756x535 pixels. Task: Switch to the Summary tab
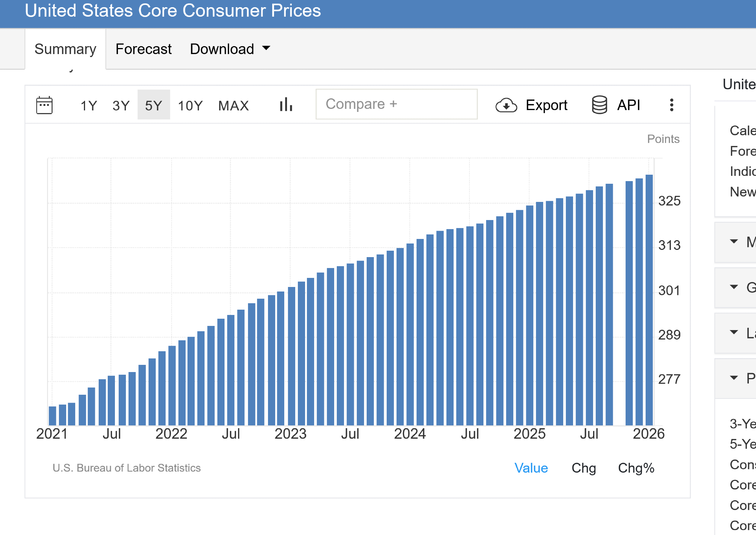pos(65,49)
